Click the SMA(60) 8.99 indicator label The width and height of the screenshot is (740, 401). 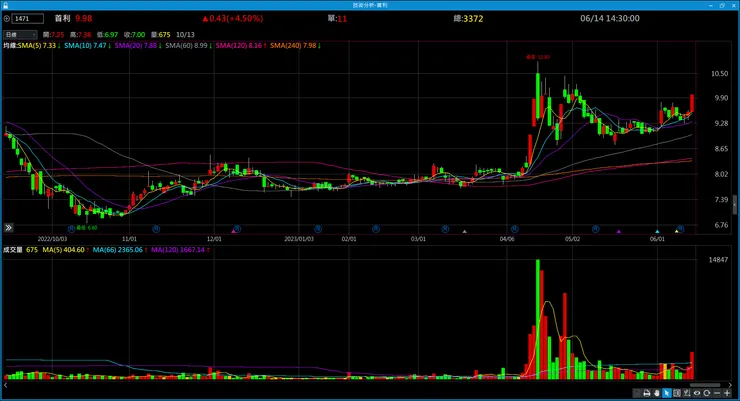pos(186,46)
